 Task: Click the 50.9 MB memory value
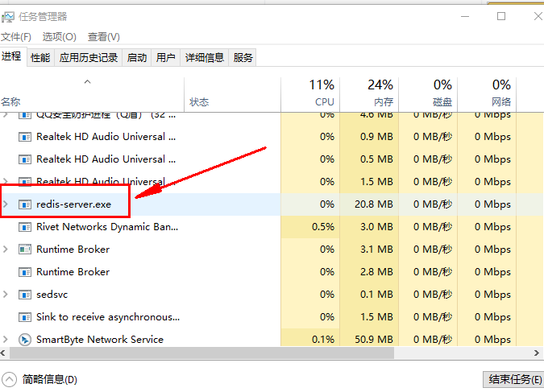click(374, 340)
